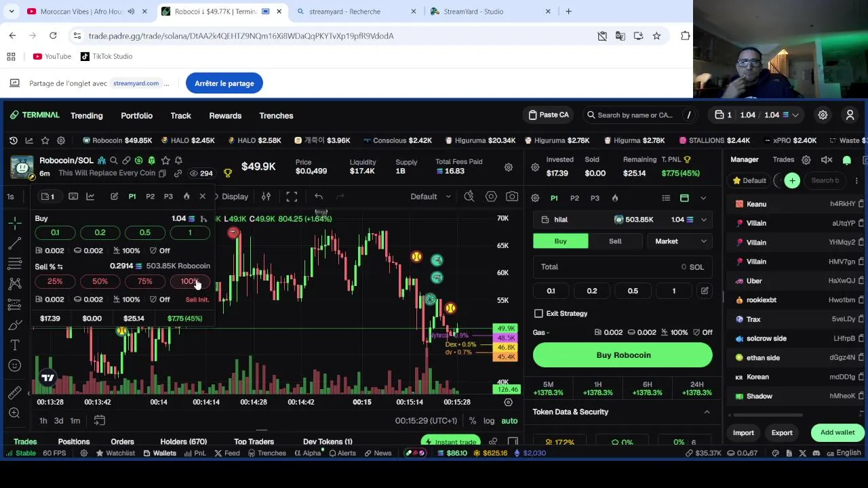
Task: Sell 25% in the floating panel
Action: click(x=55, y=281)
